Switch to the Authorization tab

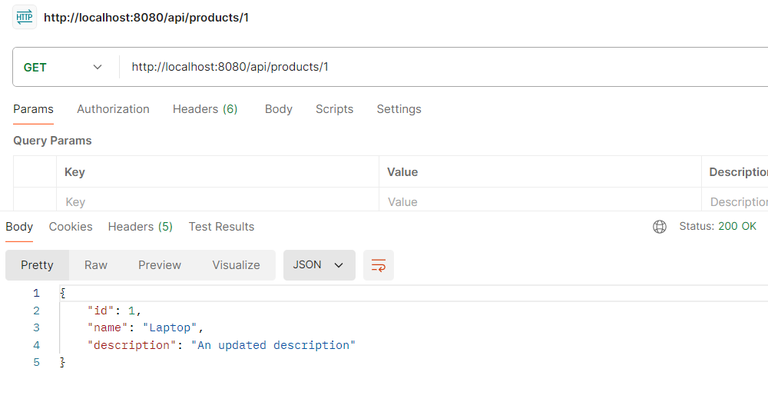pyautogui.click(x=113, y=109)
